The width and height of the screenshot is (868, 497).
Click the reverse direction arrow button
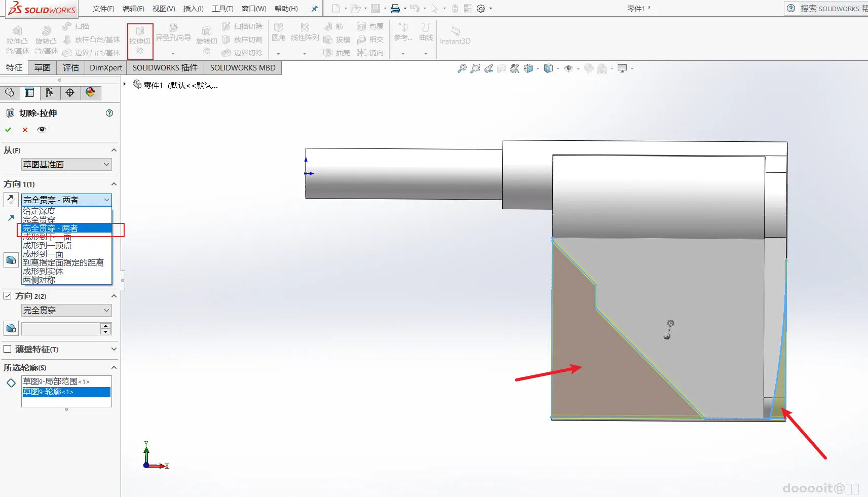pyautogui.click(x=11, y=200)
